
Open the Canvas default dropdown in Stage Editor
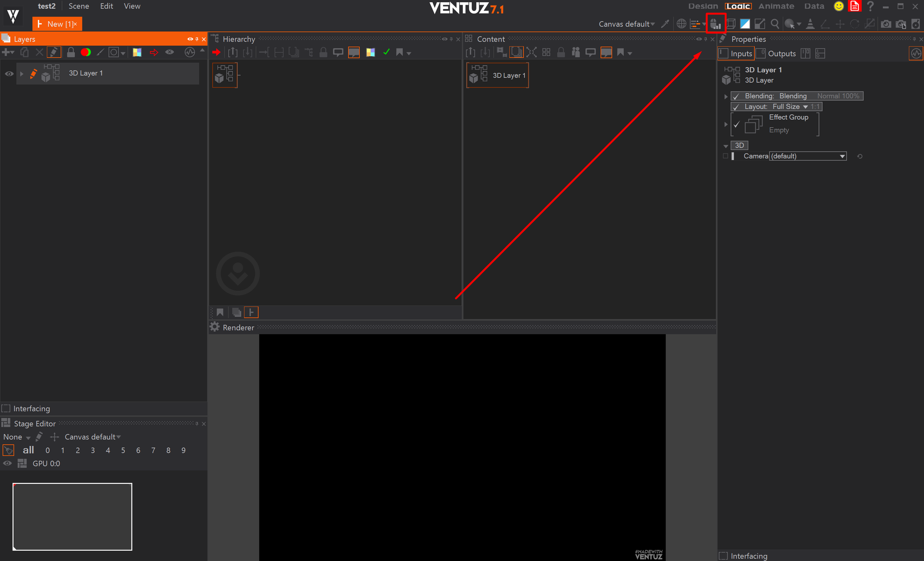click(93, 437)
